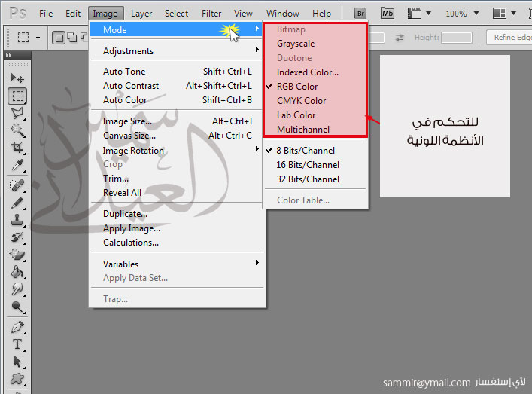Select the Move tool
Screen dimensions: 532x394
tap(17, 78)
